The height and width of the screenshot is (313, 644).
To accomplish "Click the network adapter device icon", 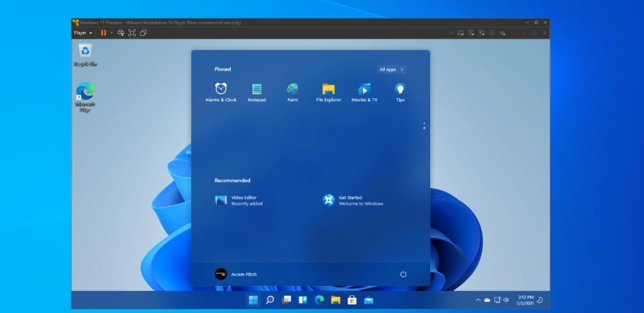I will pos(481,33).
